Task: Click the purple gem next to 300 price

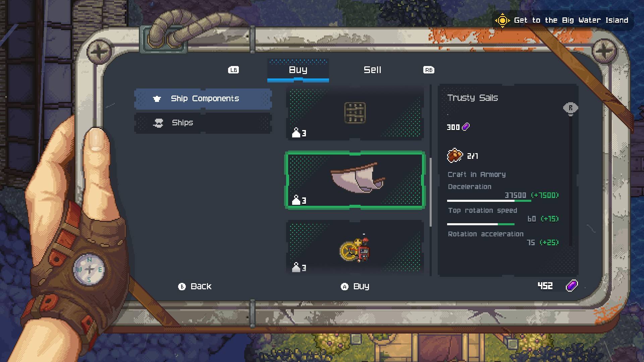Action: pyautogui.click(x=466, y=127)
